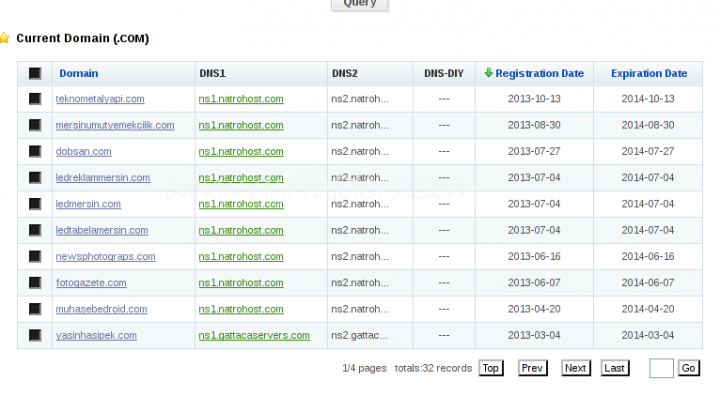Sort by Expiration Date header
This screenshot has height=396, width=720.
(649, 73)
